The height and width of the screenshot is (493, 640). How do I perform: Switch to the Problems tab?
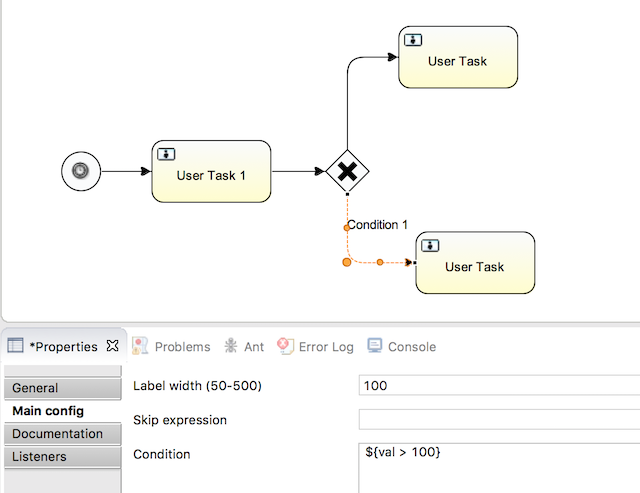[182, 347]
